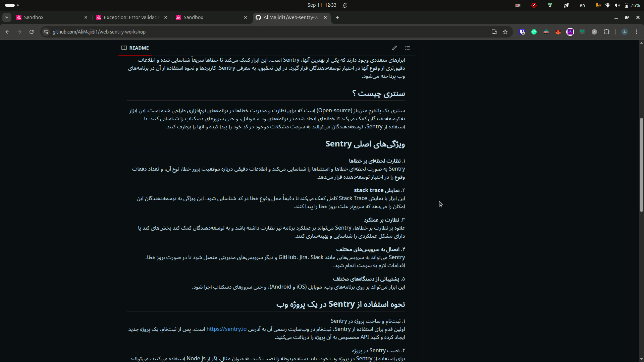Open the README outline list icon
This screenshot has height=362, width=644.
tap(408, 48)
